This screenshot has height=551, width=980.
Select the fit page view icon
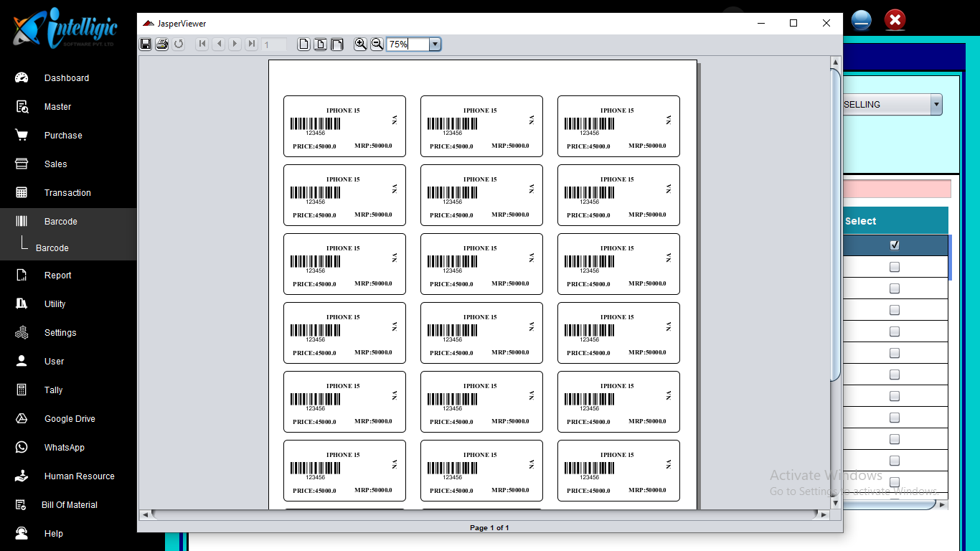click(320, 44)
